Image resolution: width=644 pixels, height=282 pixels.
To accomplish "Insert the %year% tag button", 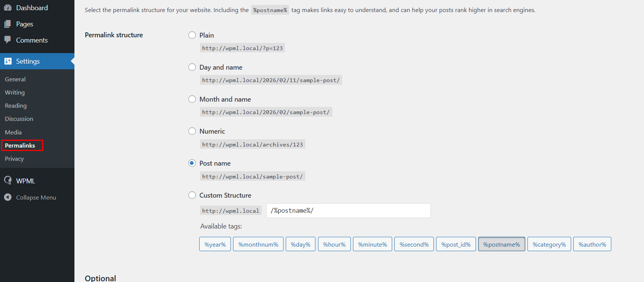I will [215, 244].
